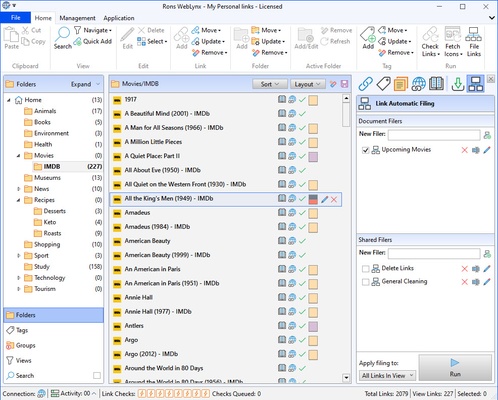Delete the Upcoming Movies filer
498x400 pixels.
(x=464, y=150)
